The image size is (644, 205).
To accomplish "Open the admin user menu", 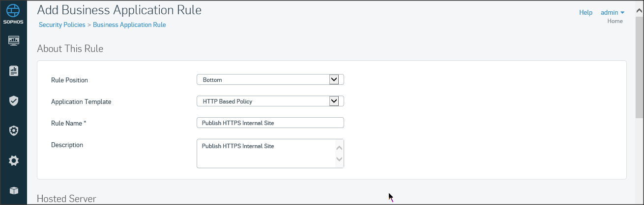I will coord(612,12).
